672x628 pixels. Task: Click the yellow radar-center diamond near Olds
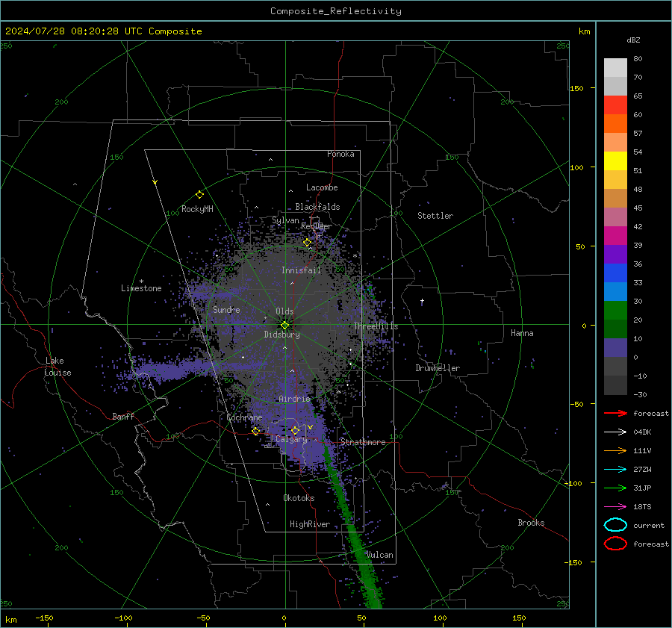point(285,326)
